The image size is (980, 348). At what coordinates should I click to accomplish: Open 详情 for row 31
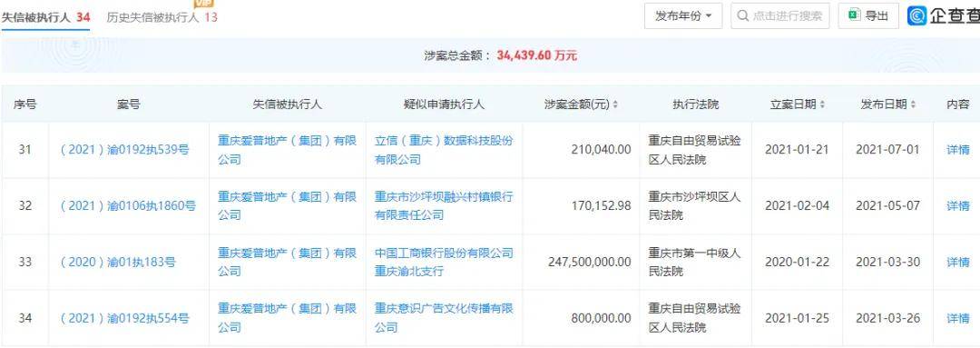957,150
